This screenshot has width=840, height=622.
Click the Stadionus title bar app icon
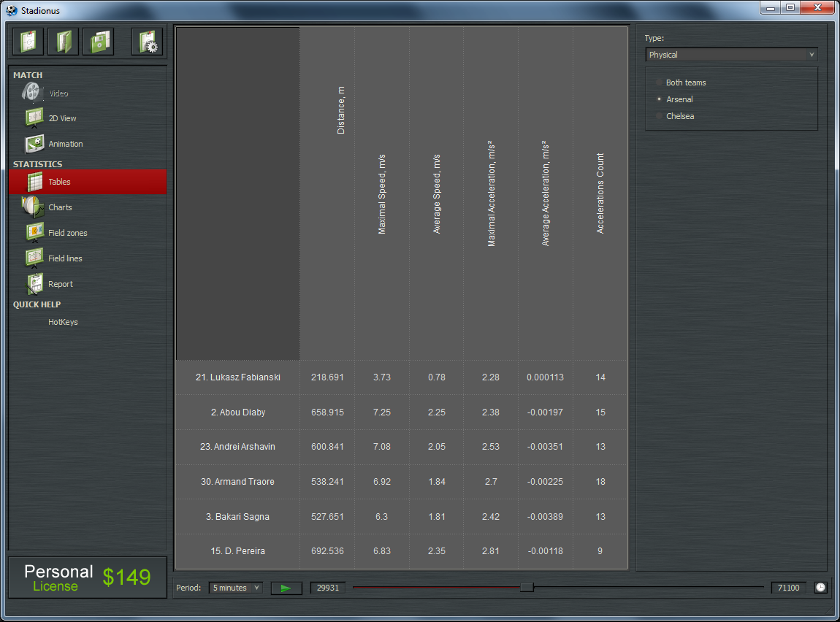click(x=11, y=10)
